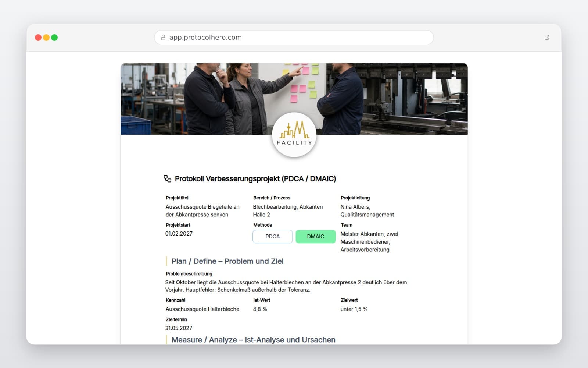Click heading 'Plan / Define – Problem und Ziel'
This screenshot has height=368, width=588.
point(227,261)
